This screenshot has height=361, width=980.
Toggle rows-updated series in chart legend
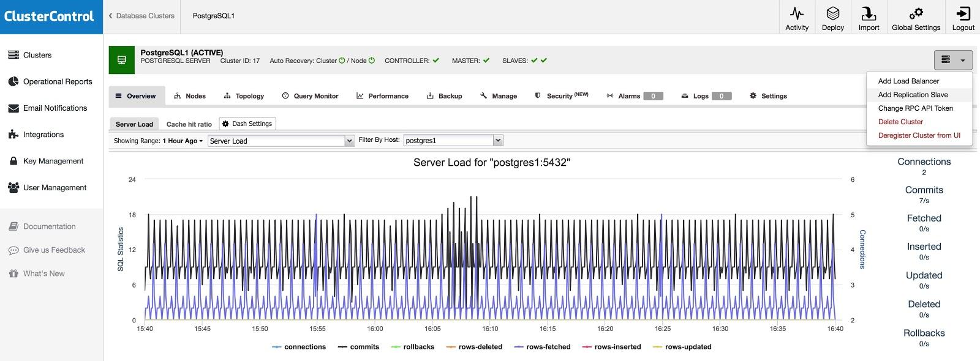(x=682, y=347)
